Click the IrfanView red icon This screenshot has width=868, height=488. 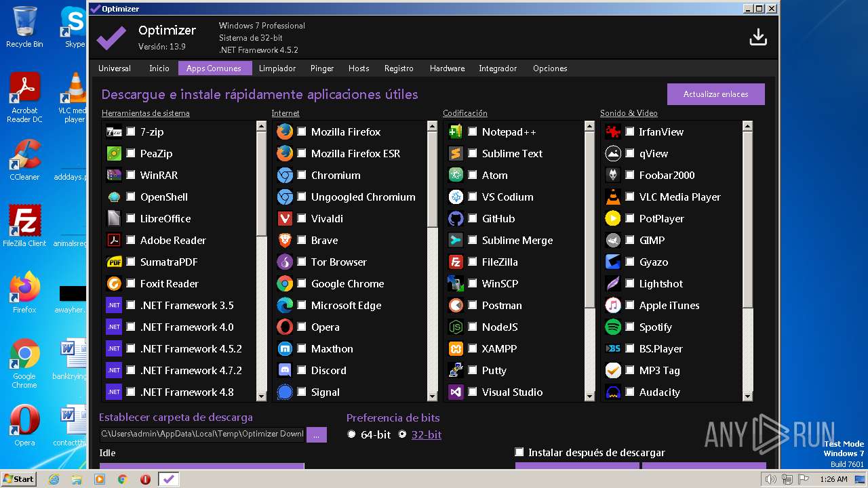click(x=613, y=132)
